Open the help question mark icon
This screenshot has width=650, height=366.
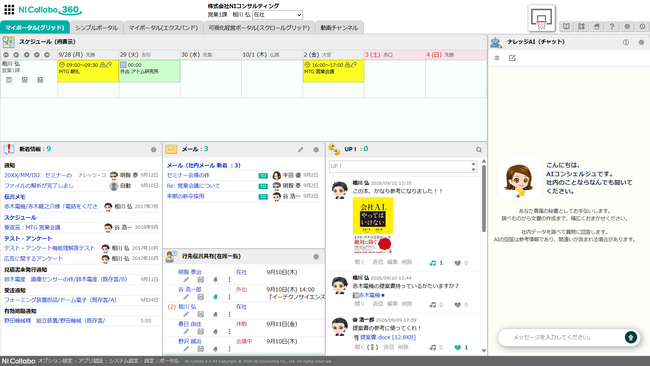[612, 27]
